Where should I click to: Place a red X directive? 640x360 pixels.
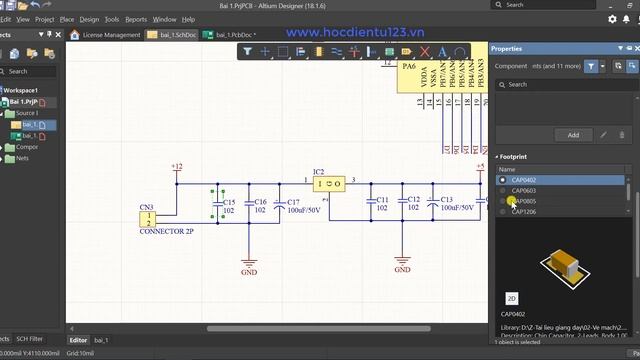[x=424, y=52]
